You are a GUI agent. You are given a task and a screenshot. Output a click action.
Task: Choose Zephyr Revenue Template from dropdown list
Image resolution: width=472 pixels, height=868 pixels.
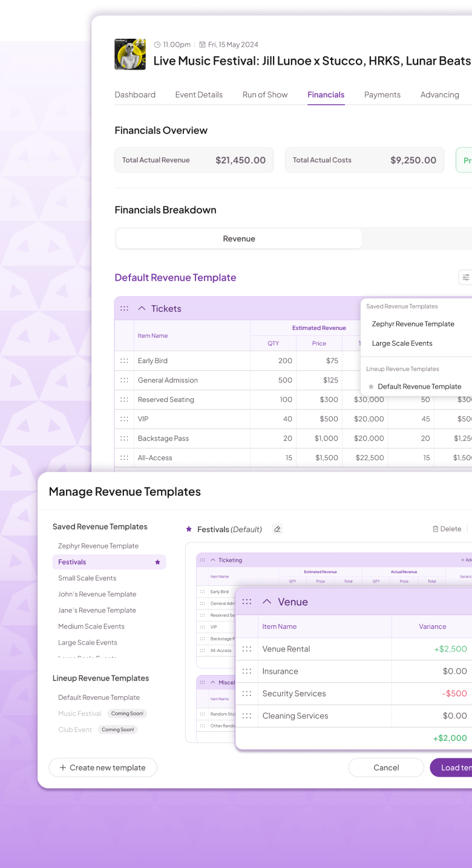pyautogui.click(x=413, y=324)
